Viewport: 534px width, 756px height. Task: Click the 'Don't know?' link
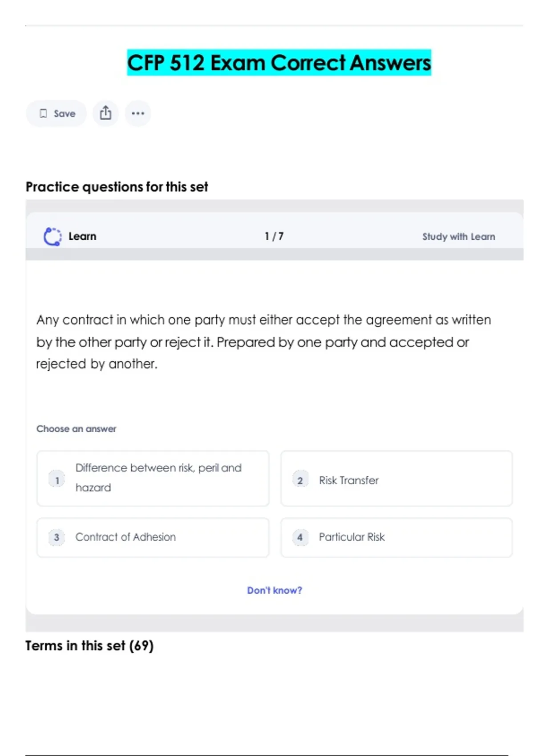tap(274, 590)
